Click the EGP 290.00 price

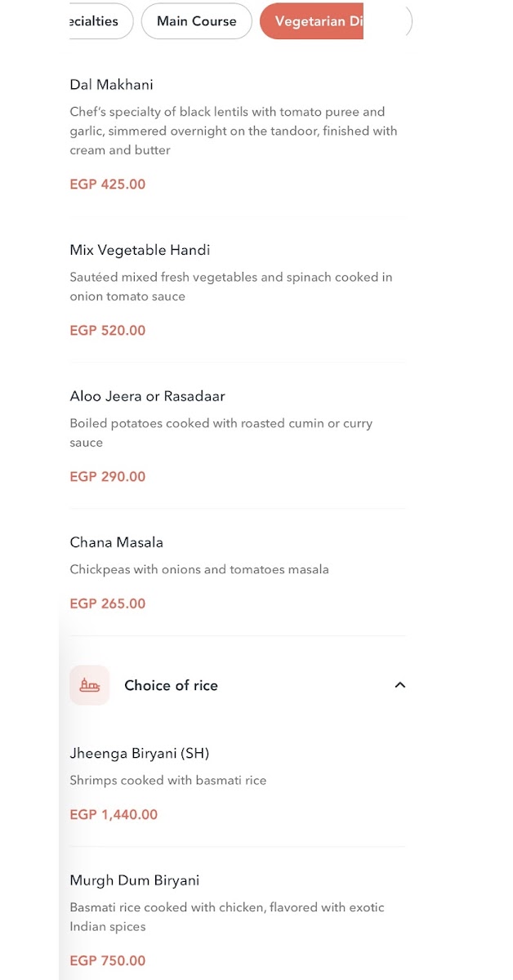pos(108,477)
